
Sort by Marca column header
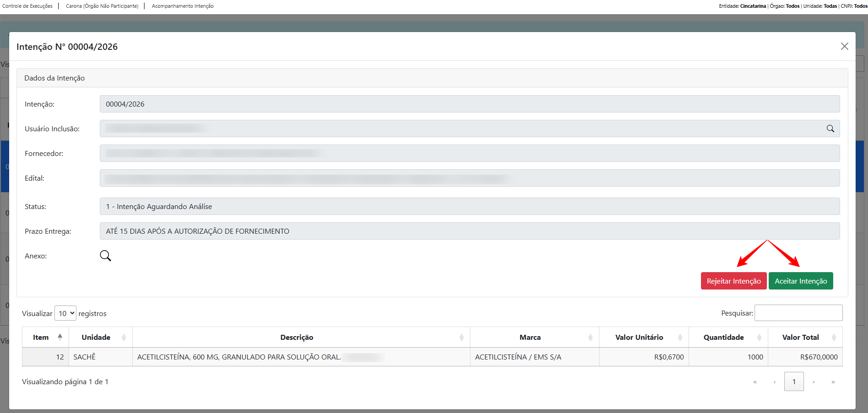[530, 337]
